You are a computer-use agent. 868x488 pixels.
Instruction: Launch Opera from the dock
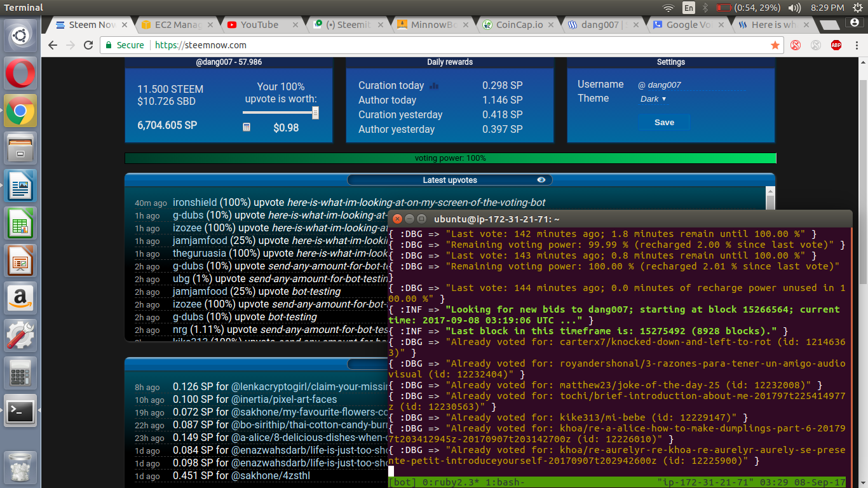pyautogui.click(x=21, y=74)
